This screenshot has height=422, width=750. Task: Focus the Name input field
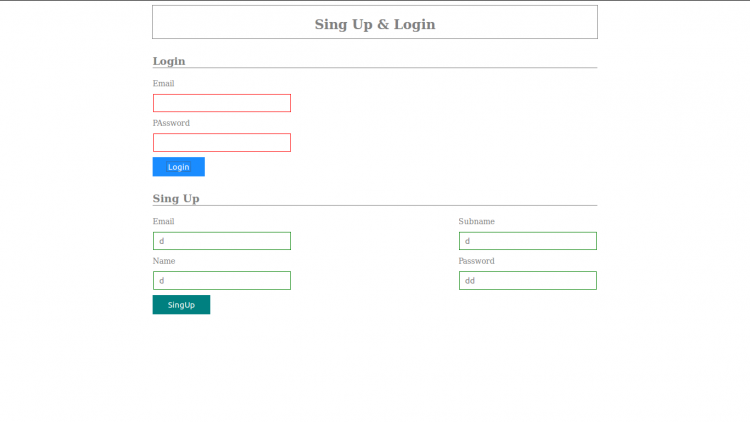(x=221, y=281)
